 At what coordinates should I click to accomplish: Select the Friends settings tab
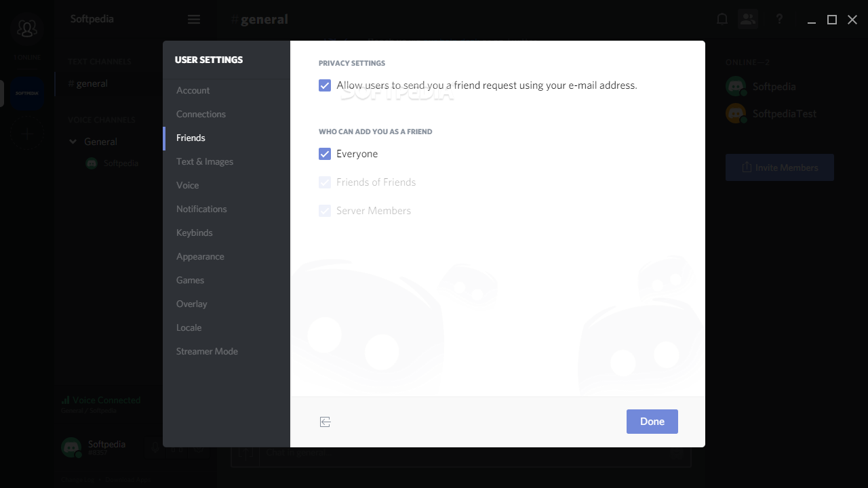226,138
